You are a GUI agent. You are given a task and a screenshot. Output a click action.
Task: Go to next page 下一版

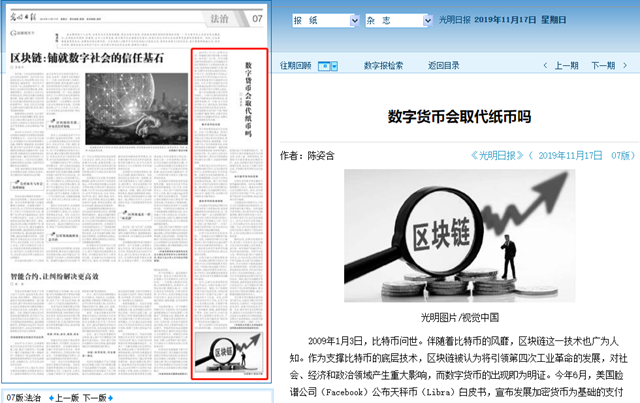(94, 397)
